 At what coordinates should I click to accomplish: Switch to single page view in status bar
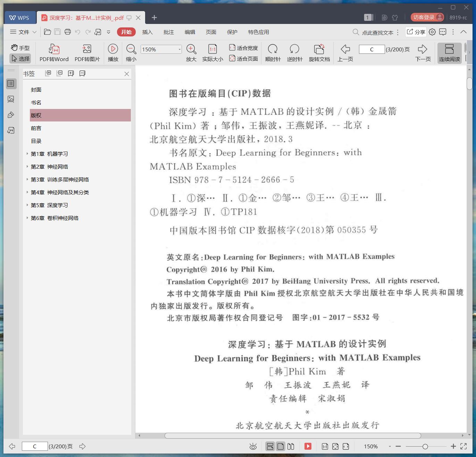coord(281,446)
